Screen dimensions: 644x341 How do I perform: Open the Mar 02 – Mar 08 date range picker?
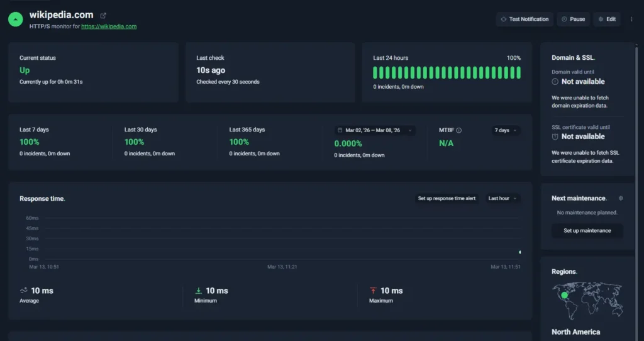pyautogui.click(x=375, y=130)
